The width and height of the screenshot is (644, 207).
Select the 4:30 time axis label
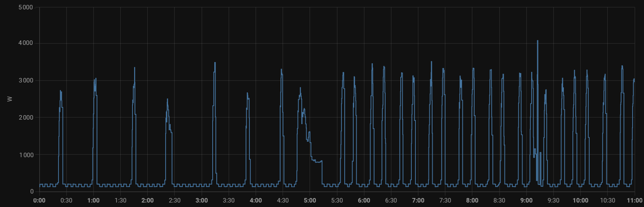tap(283, 200)
